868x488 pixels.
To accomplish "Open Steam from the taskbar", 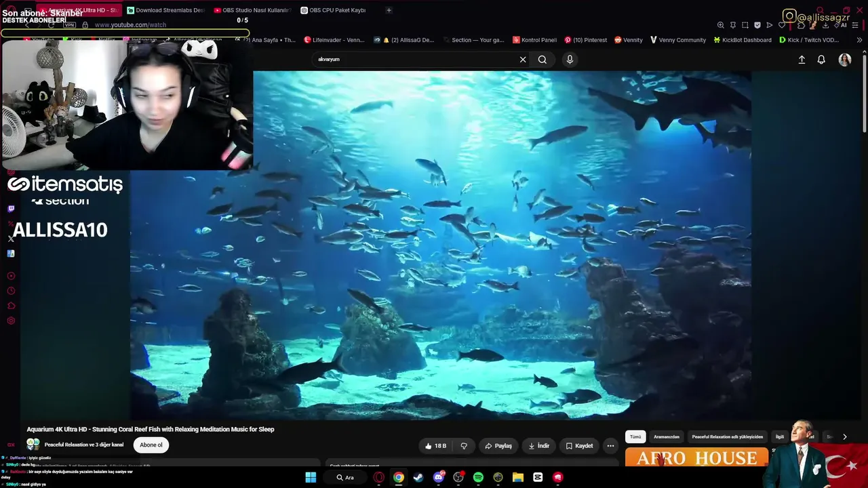I will tap(418, 477).
